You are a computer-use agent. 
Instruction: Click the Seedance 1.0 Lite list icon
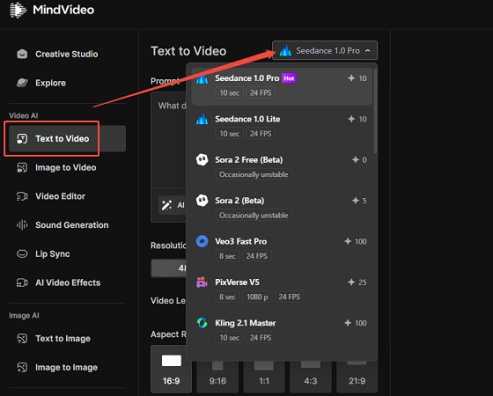tap(202, 119)
